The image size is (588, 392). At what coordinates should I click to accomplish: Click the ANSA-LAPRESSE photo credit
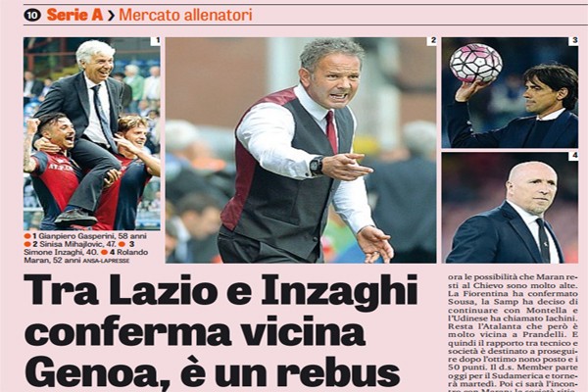pos(106,261)
